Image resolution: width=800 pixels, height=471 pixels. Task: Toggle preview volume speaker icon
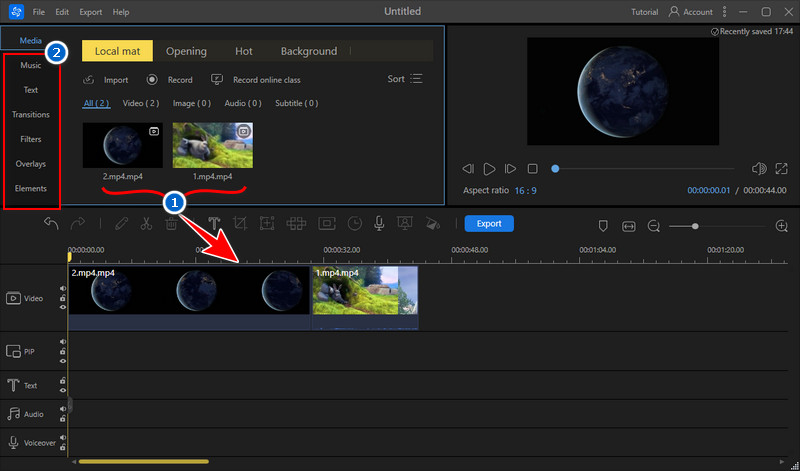click(x=759, y=168)
